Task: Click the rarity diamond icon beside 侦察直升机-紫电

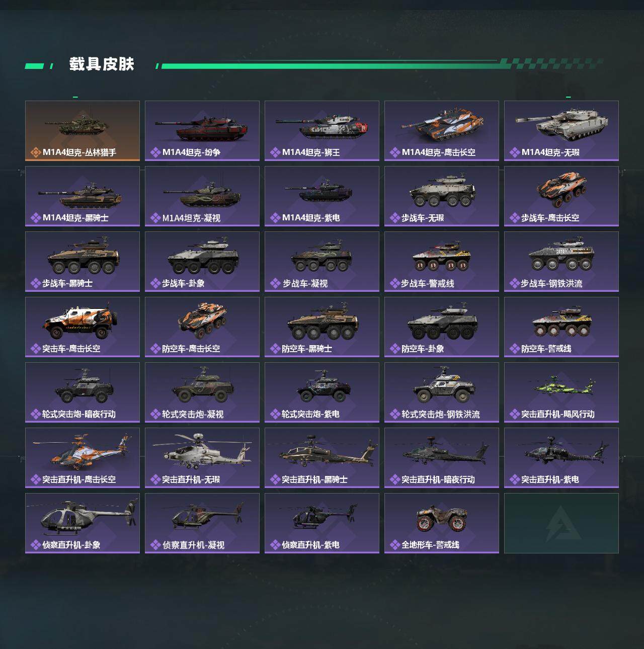Action: point(275,545)
